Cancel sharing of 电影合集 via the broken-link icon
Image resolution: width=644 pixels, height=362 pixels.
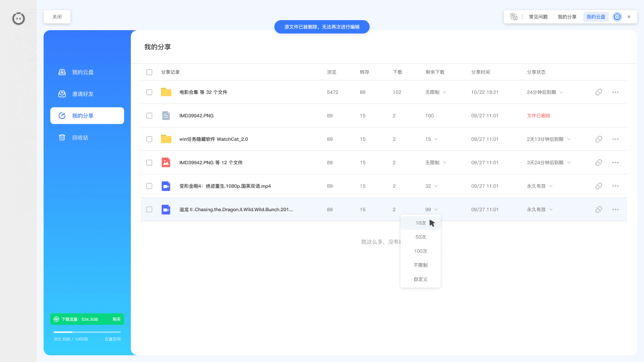tap(599, 92)
